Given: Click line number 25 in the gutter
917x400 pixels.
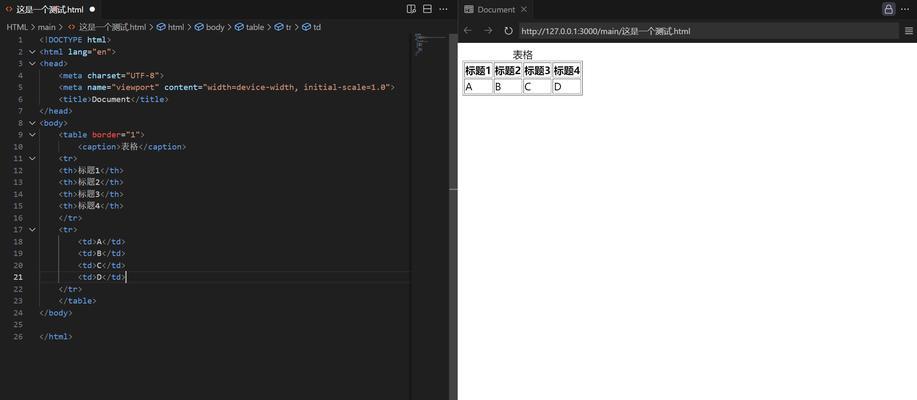Looking at the screenshot, I should click(18, 325).
